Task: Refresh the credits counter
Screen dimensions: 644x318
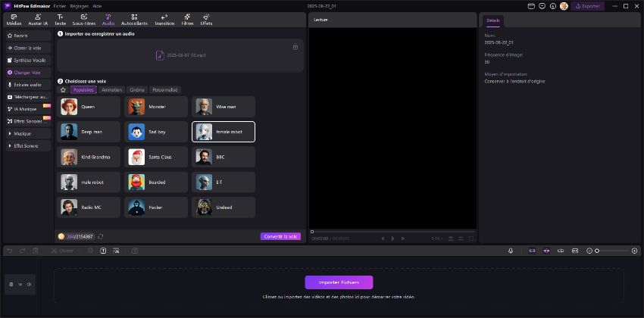Action: tap(101, 236)
